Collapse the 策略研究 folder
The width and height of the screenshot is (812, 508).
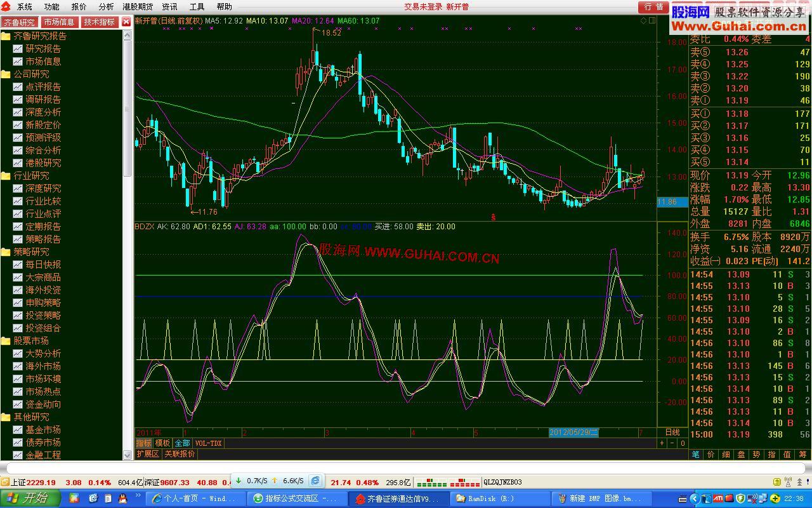6,252
